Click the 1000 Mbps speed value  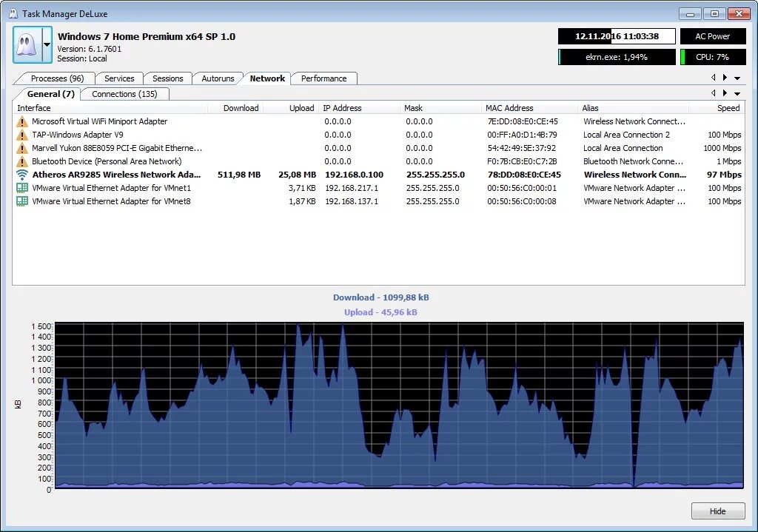[x=722, y=148]
